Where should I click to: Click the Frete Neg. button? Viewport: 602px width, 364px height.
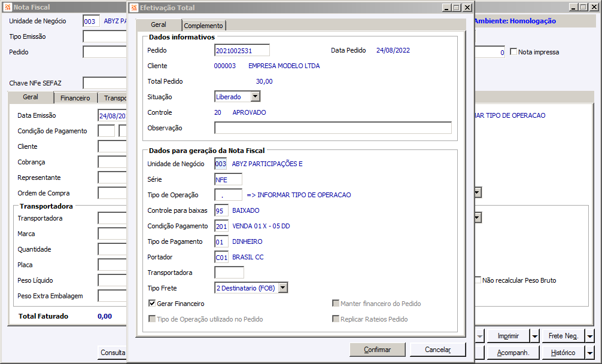pyautogui.click(x=563, y=336)
